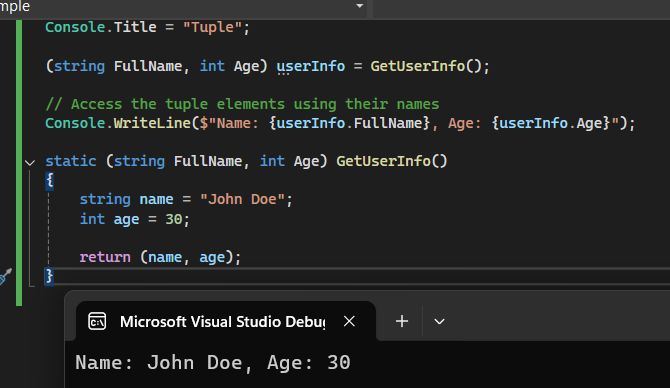Viewport: 670px width, 388px height.
Task: Open the terminal profiles dropdown chevron
Action: pyautogui.click(x=439, y=321)
